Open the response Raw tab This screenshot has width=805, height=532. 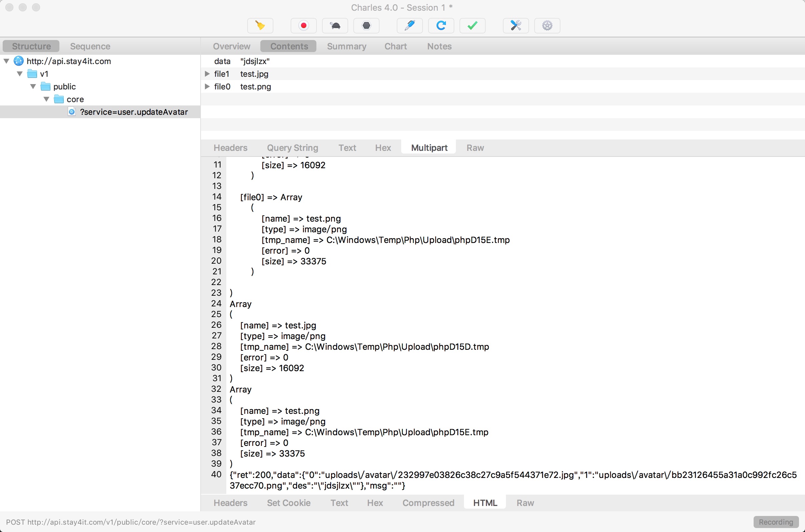(525, 503)
